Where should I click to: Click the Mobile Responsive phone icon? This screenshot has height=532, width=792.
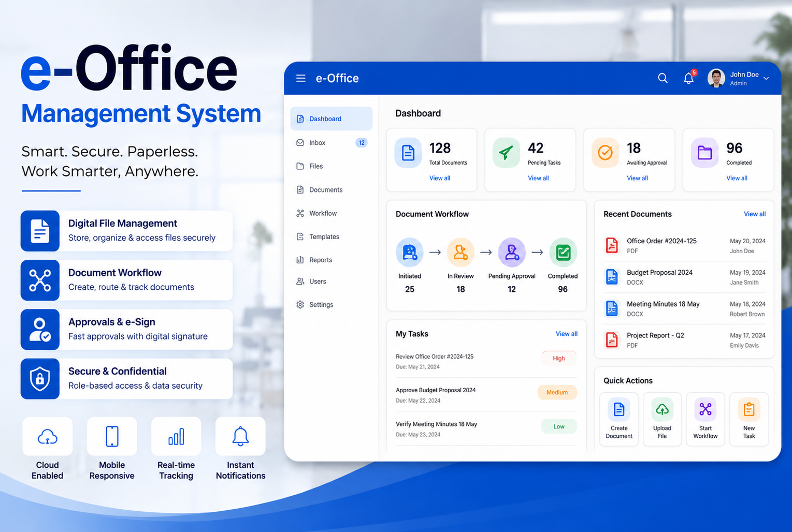(x=112, y=437)
